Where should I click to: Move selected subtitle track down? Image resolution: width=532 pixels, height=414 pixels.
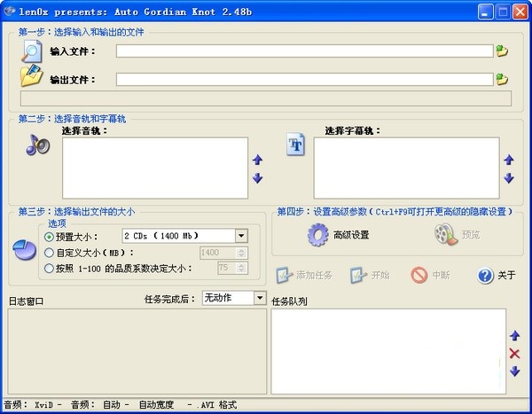point(509,178)
